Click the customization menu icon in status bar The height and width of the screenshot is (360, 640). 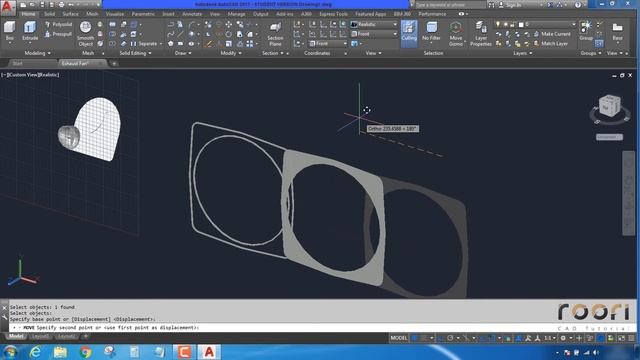point(632,338)
